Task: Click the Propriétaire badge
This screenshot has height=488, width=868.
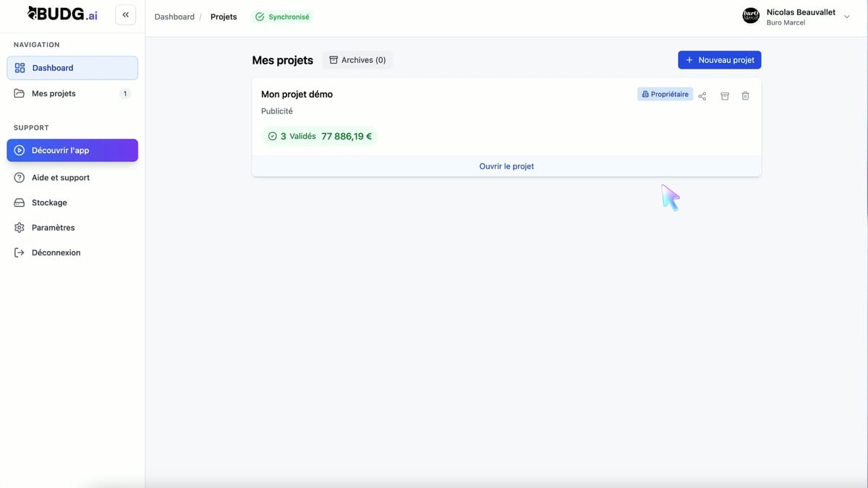Action: click(x=665, y=95)
